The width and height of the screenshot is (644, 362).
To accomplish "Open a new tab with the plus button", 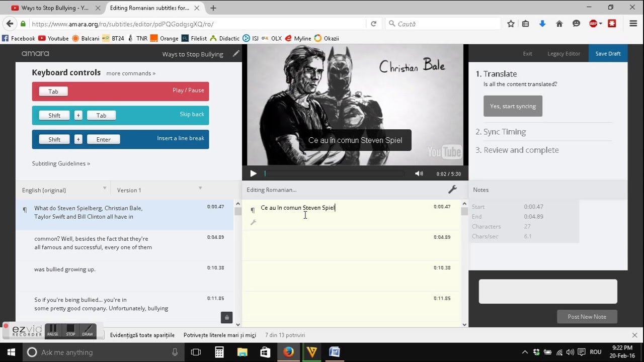I will pyautogui.click(x=213, y=8).
